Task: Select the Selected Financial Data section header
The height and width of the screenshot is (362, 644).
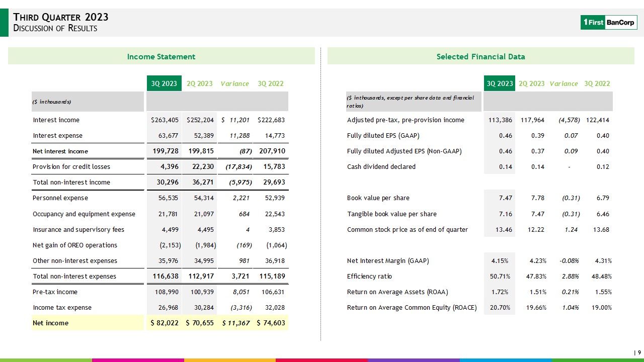Action: coord(480,56)
